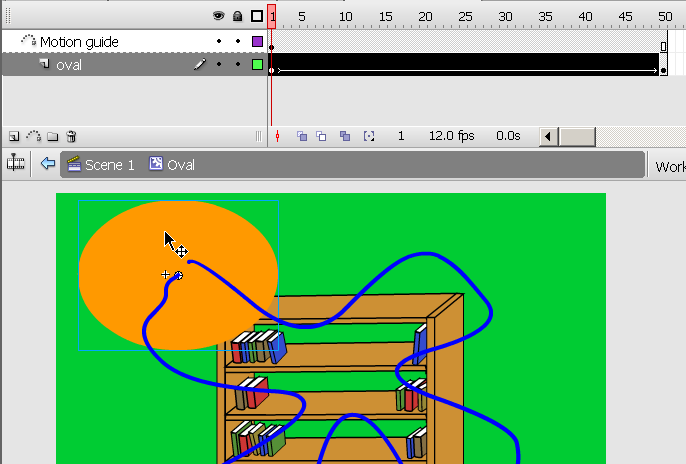Screen dimensions: 686x464
Task: Click the Delete Layer trash icon
Action: click(x=71, y=136)
